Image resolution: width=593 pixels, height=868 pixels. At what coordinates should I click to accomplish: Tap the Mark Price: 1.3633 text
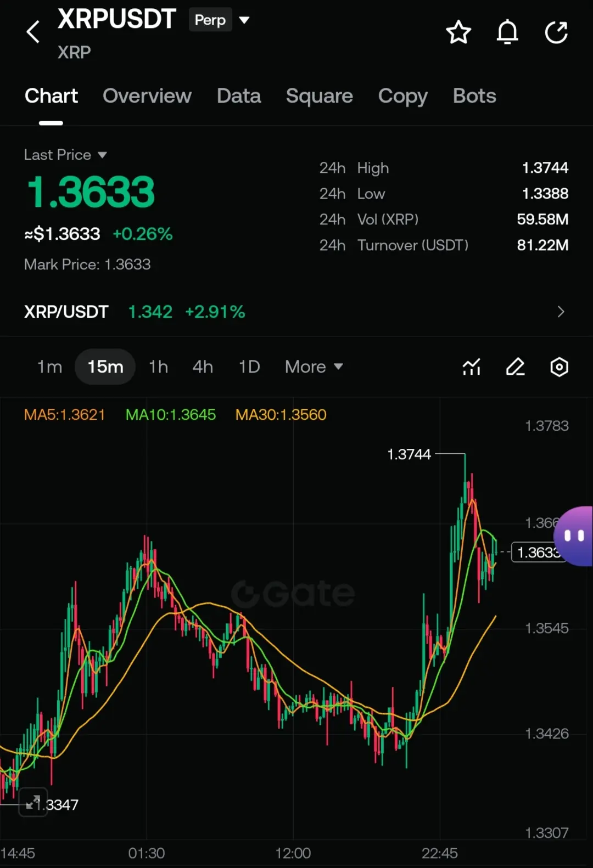(87, 264)
